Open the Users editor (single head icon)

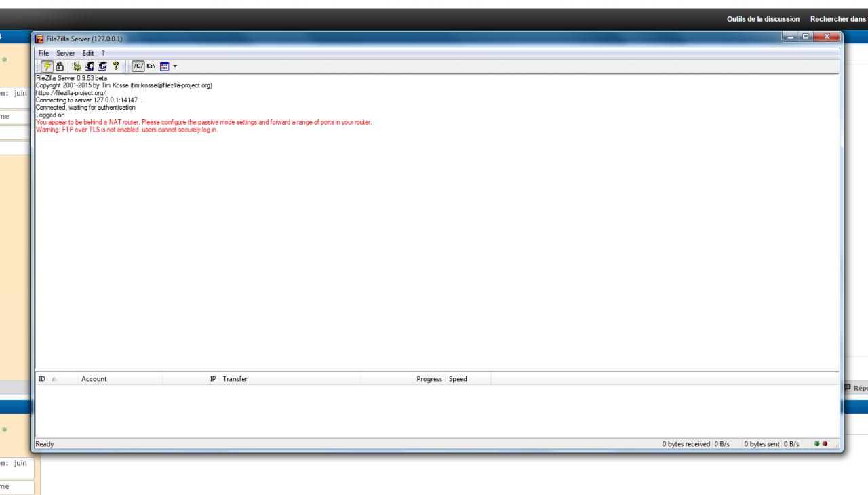pos(89,66)
